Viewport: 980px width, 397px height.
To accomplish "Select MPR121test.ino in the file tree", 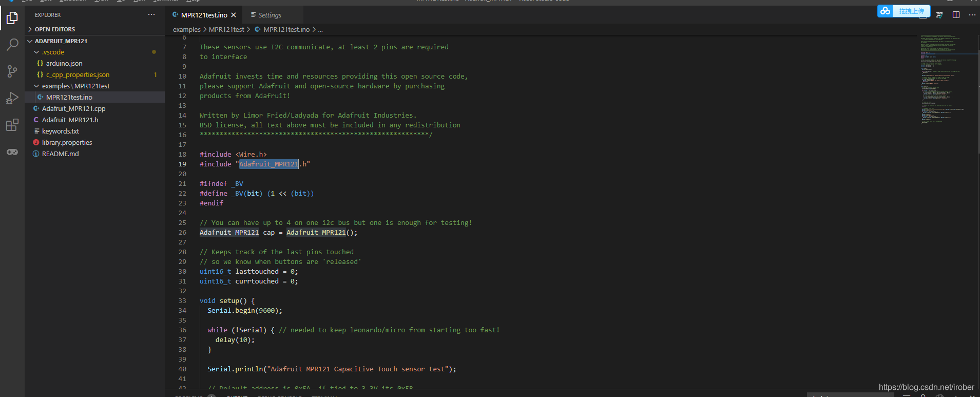I will click(x=95, y=98).
